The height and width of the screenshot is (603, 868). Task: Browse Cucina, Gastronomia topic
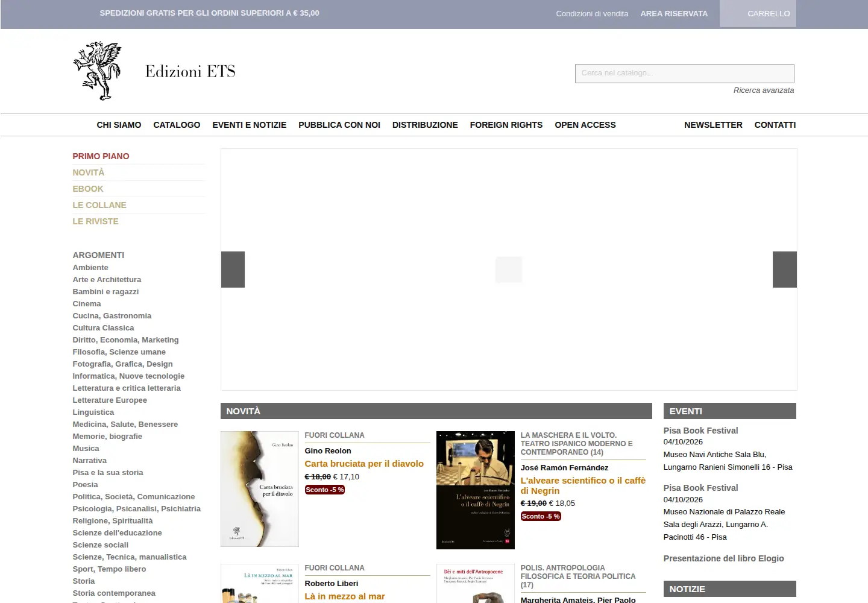coord(112,316)
